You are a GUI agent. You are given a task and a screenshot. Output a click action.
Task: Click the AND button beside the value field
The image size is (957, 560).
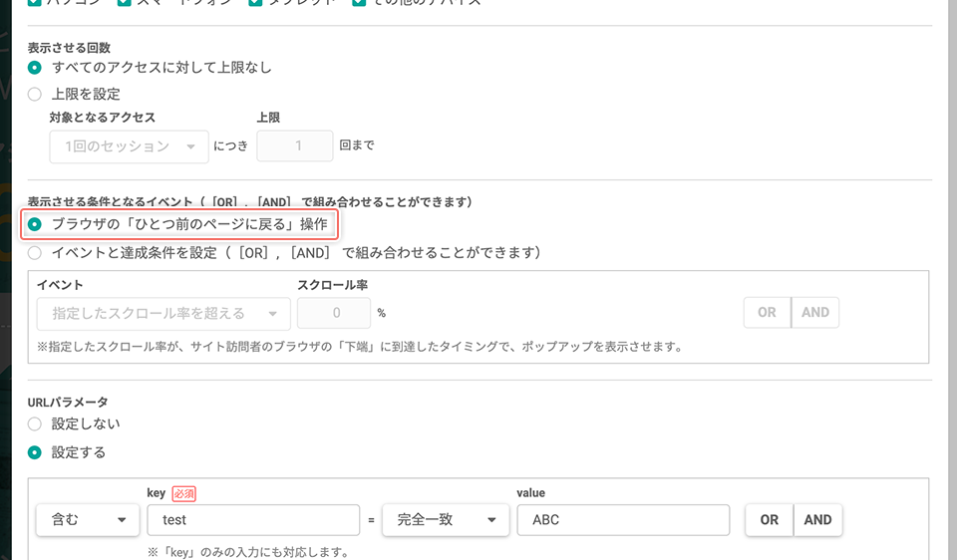[x=817, y=520]
